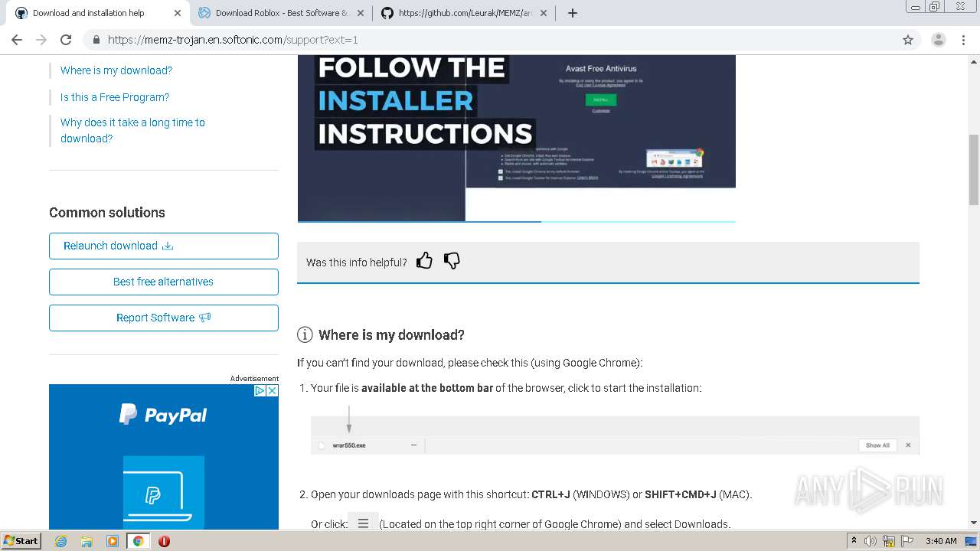Click the page scrollbar thumb

tap(974, 169)
